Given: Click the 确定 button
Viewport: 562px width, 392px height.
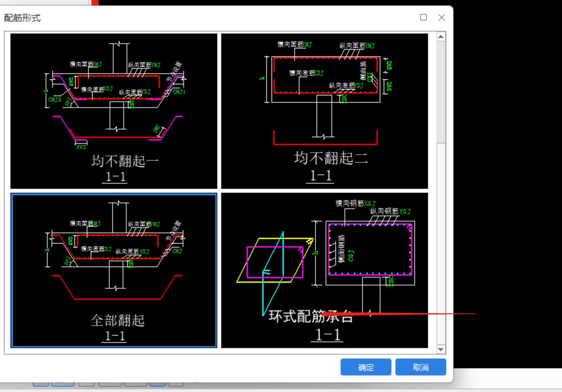Looking at the screenshot, I should tap(366, 367).
